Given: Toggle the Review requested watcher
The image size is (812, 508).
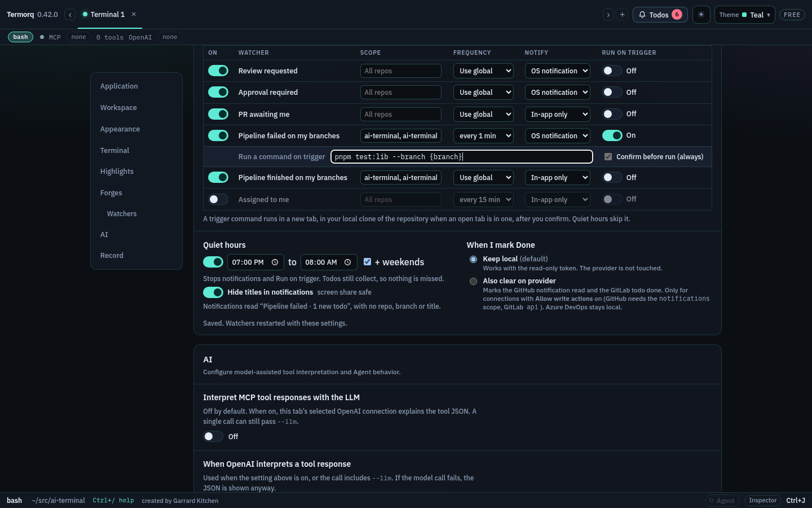Looking at the screenshot, I should pos(218,71).
